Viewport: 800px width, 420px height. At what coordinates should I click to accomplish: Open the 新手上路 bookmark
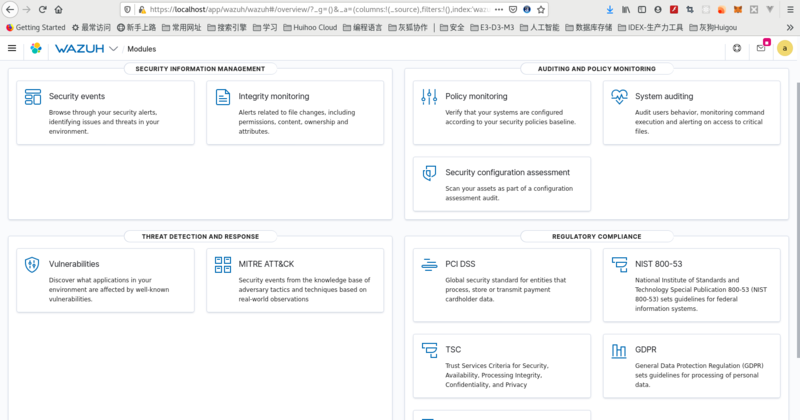(136, 28)
